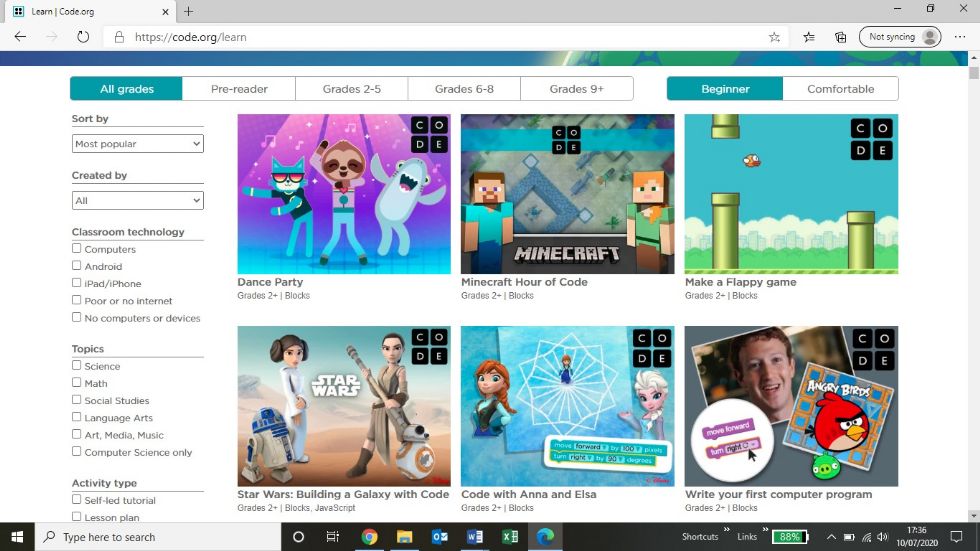This screenshot has width=980, height=551.
Task: Filter by Grades 9+ tab
Action: [x=576, y=89]
